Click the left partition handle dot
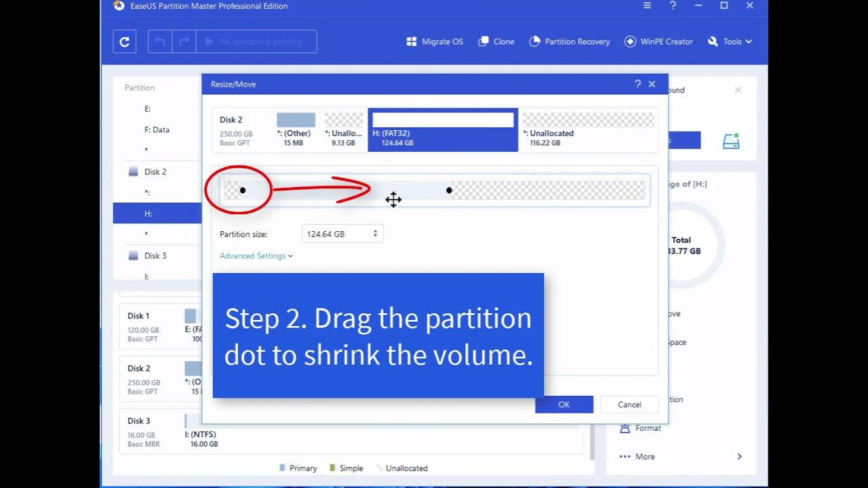The width and height of the screenshot is (868, 488). tap(243, 190)
